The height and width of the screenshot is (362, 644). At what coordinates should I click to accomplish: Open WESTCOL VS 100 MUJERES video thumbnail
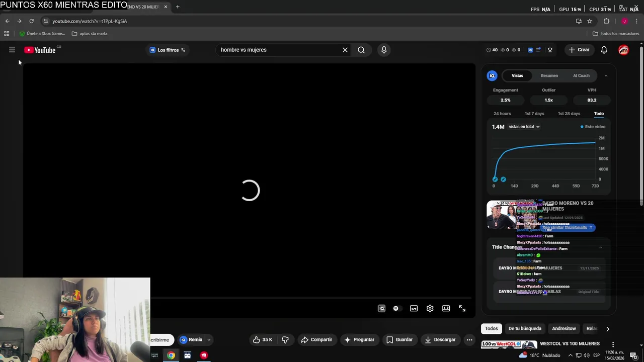click(x=509, y=345)
